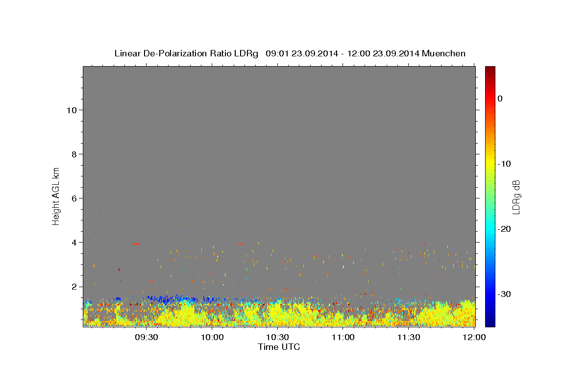Click the plot title 'Linear De-Polarization Ratio LDRg'
Image resolution: width=588 pixels, height=392 pixels.
186,53
